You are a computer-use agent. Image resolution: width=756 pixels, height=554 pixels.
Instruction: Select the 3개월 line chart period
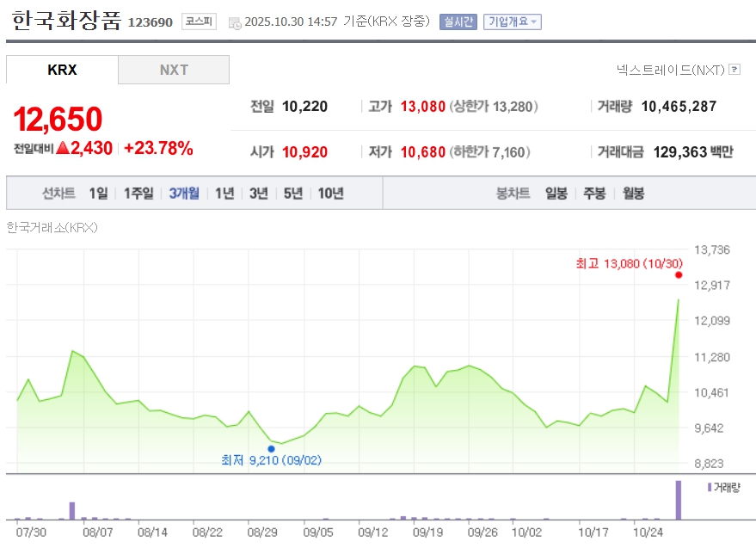[x=184, y=194]
